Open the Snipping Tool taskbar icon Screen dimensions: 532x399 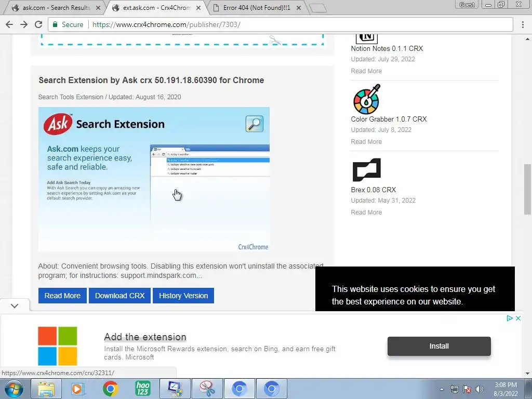pyautogui.click(x=207, y=389)
